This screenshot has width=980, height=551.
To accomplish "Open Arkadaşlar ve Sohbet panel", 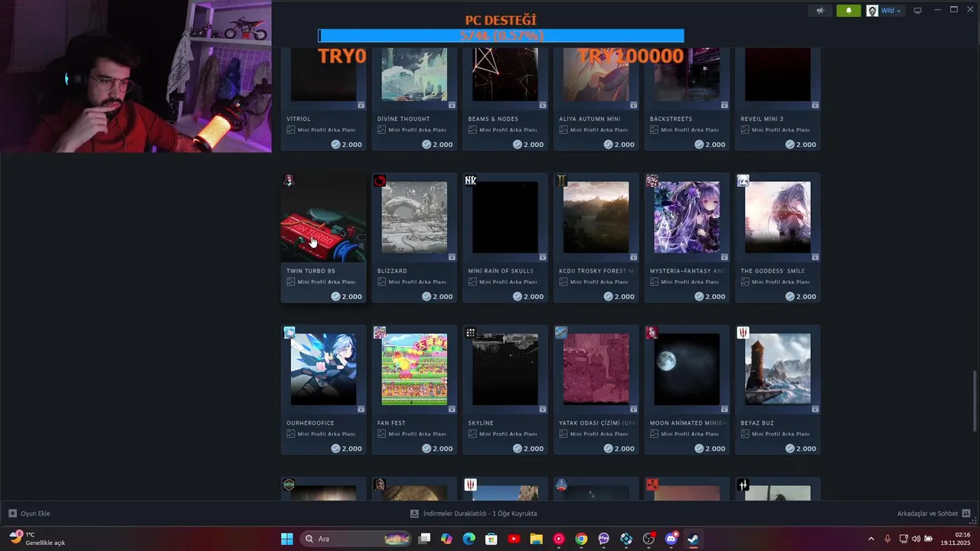I will [933, 514].
